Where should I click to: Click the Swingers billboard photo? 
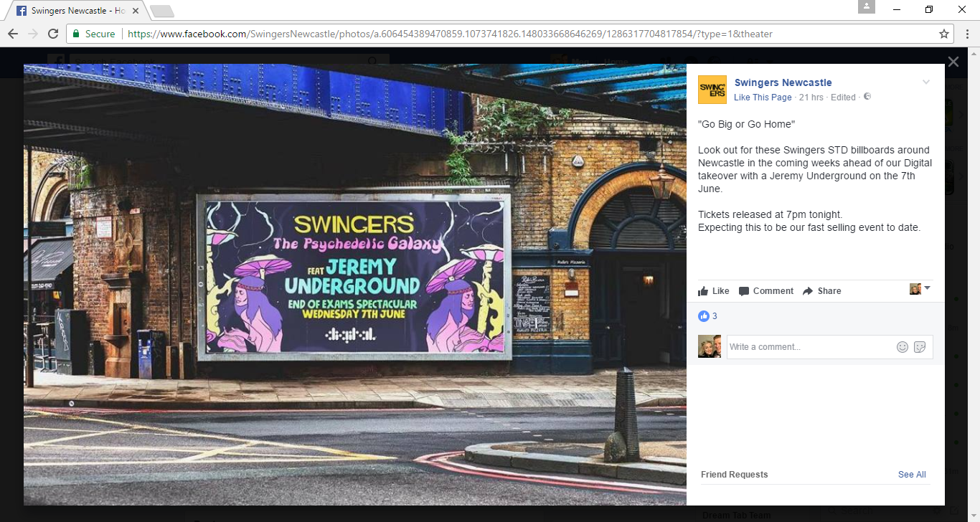(355, 285)
